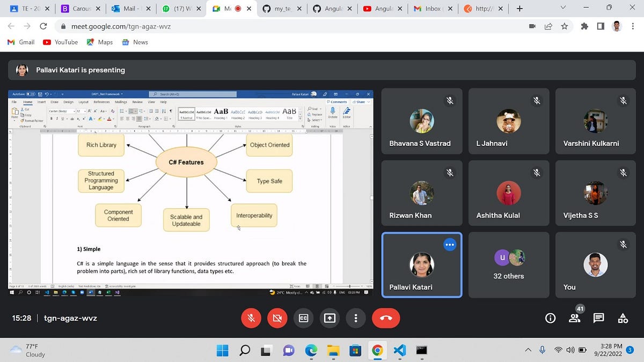Open meeting details with the info icon
This screenshot has width=644, height=362.
coord(550,318)
